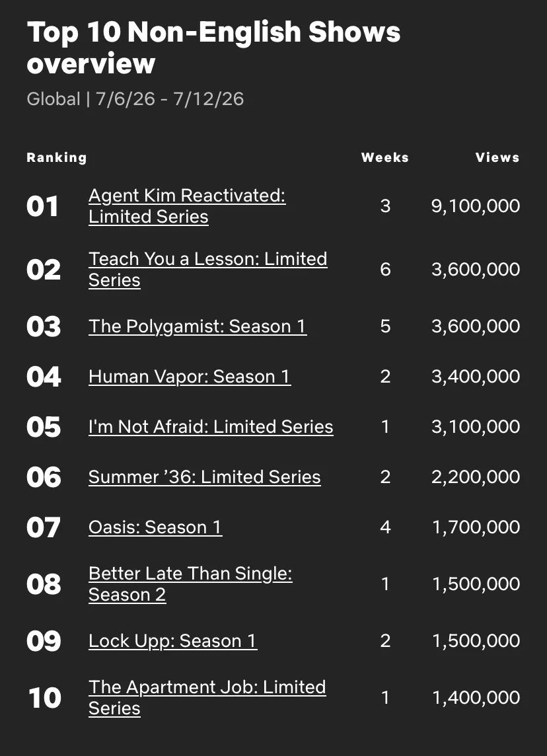Select I'm Not Afraid: Limited Series

(x=211, y=427)
